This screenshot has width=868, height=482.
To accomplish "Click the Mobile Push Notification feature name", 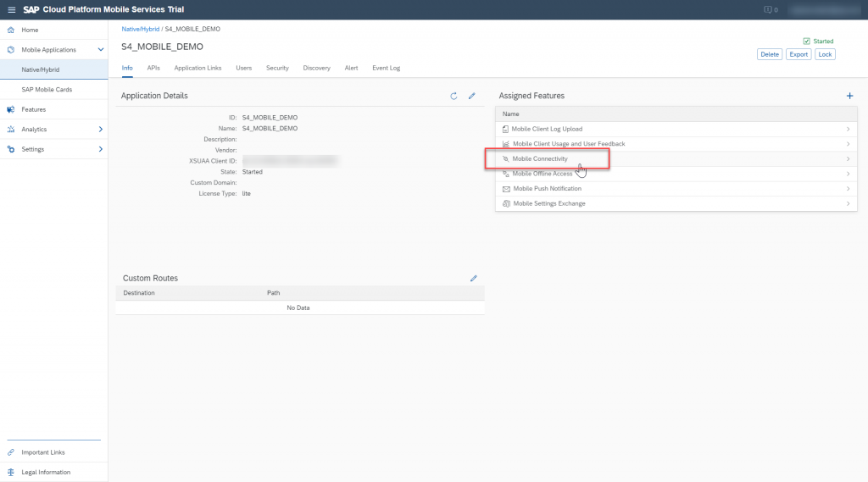I will pyautogui.click(x=547, y=189).
